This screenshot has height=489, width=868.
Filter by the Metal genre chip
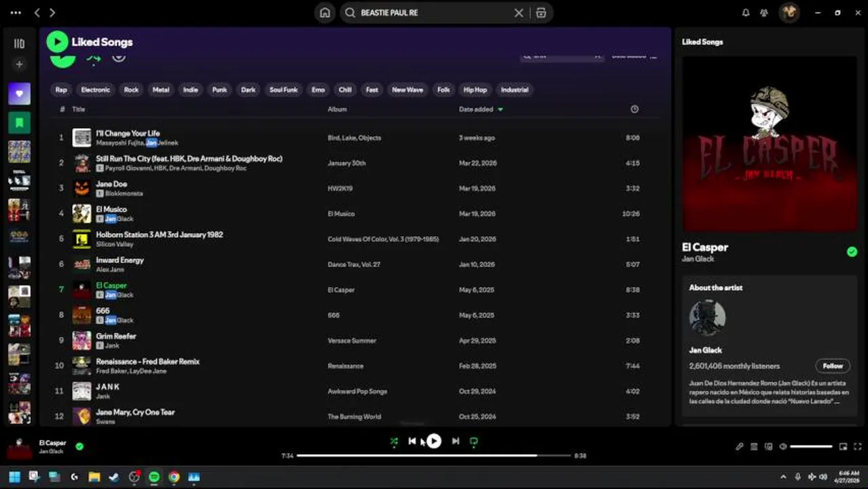tap(161, 90)
